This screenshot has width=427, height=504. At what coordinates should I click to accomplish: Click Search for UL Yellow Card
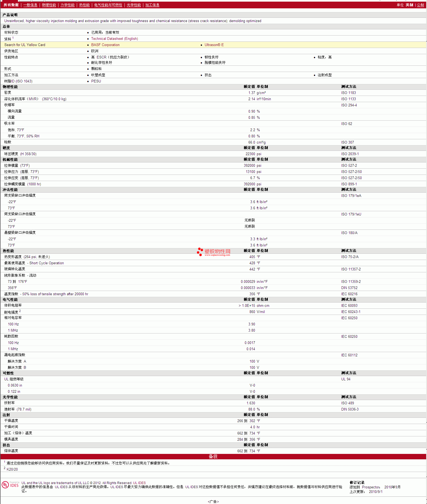(x=25, y=45)
